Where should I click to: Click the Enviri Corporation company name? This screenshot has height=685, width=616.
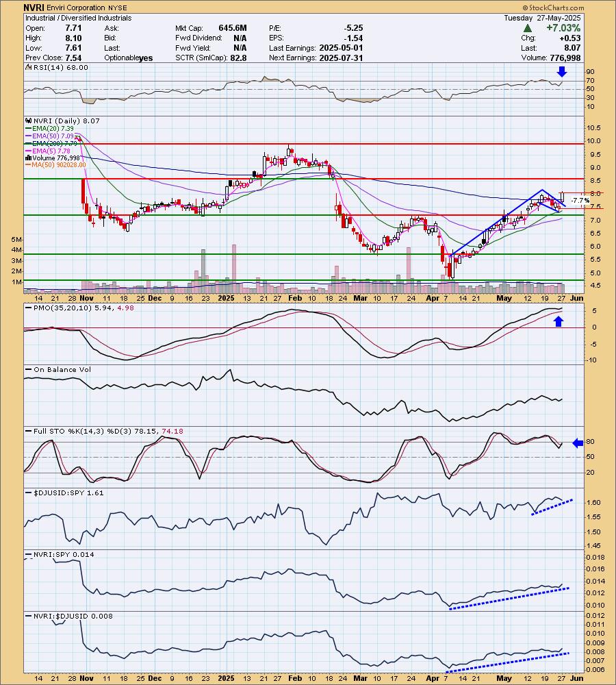point(75,8)
